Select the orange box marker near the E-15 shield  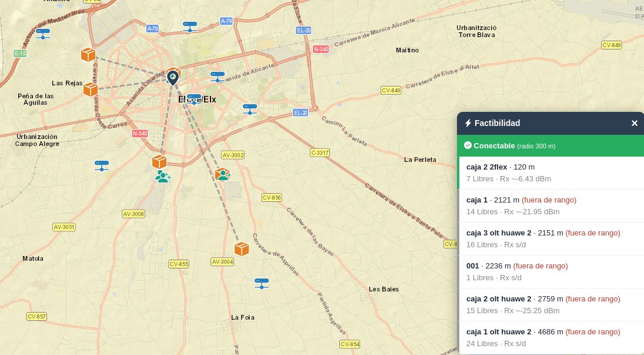[88, 54]
